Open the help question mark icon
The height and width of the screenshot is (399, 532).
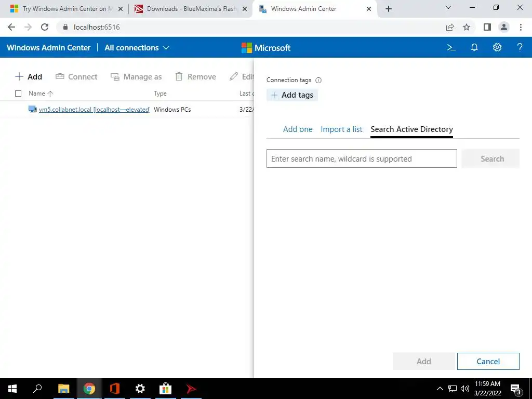(520, 47)
